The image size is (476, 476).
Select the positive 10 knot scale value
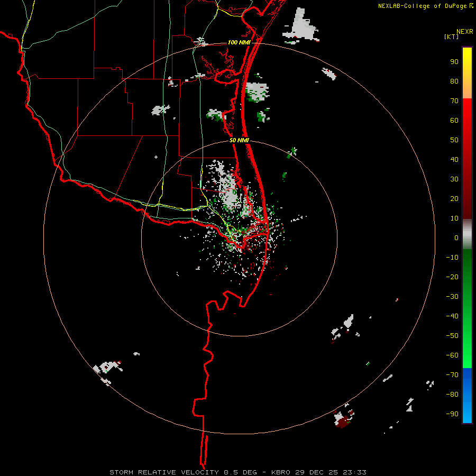point(454,218)
